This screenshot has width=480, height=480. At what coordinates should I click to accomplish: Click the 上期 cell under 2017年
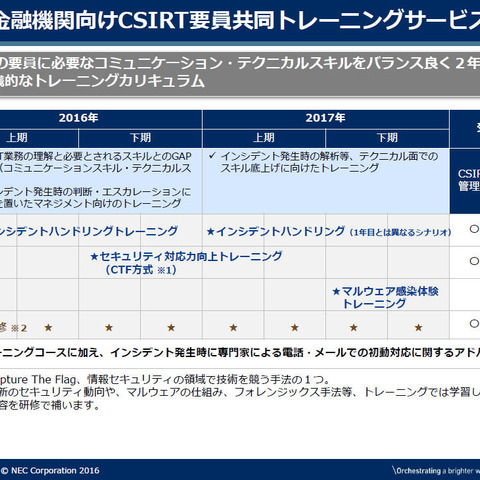tap(264, 138)
